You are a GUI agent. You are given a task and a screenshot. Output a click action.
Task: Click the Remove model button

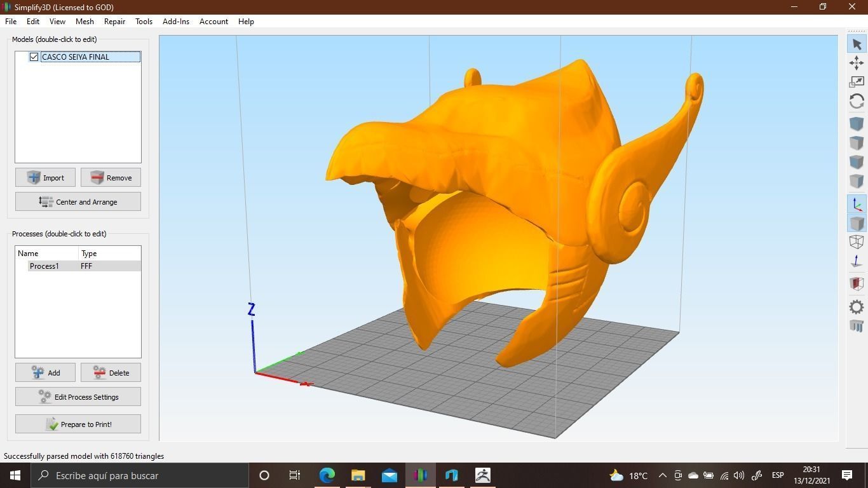[111, 178]
